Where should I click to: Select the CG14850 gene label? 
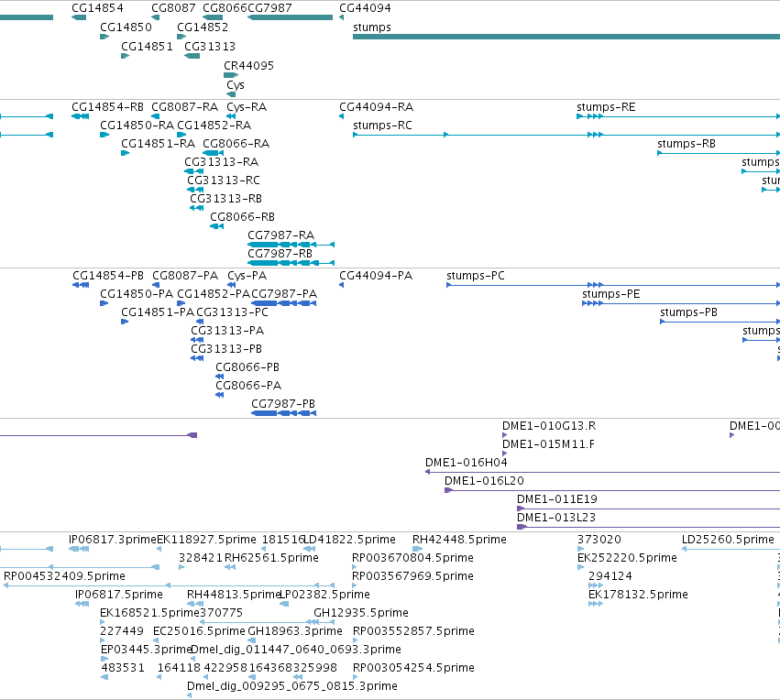tap(126, 27)
